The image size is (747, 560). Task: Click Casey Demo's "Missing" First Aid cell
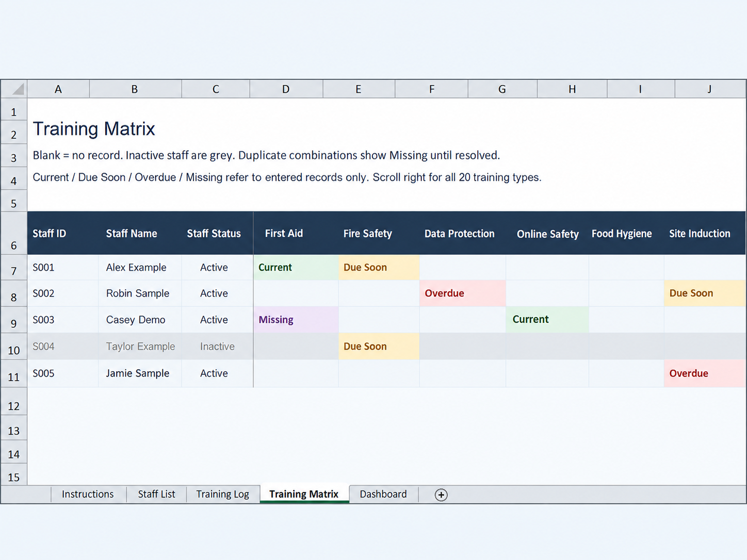point(296,320)
